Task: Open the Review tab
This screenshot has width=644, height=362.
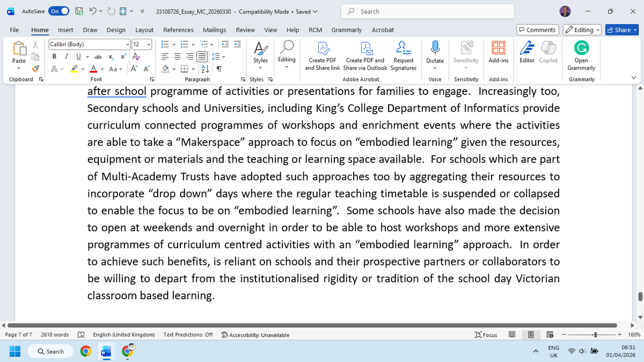Action: pyautogui.click(x=245, y=30)
